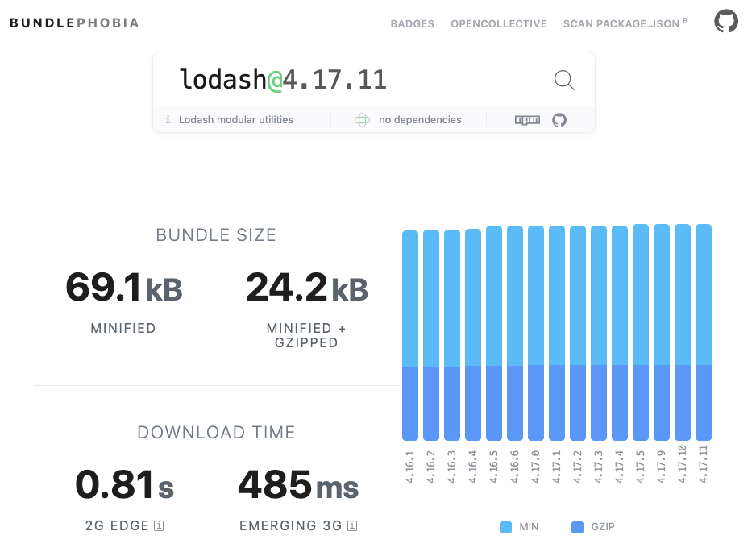Click the '2G EDGE' label text
The image size is (756, 556).
point(117,525)
